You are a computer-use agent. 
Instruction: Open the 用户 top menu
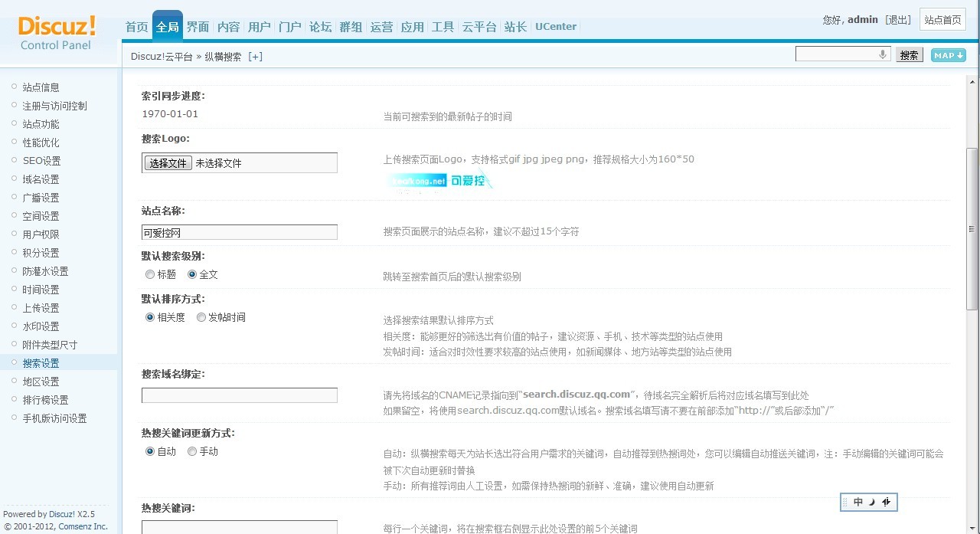259,27
